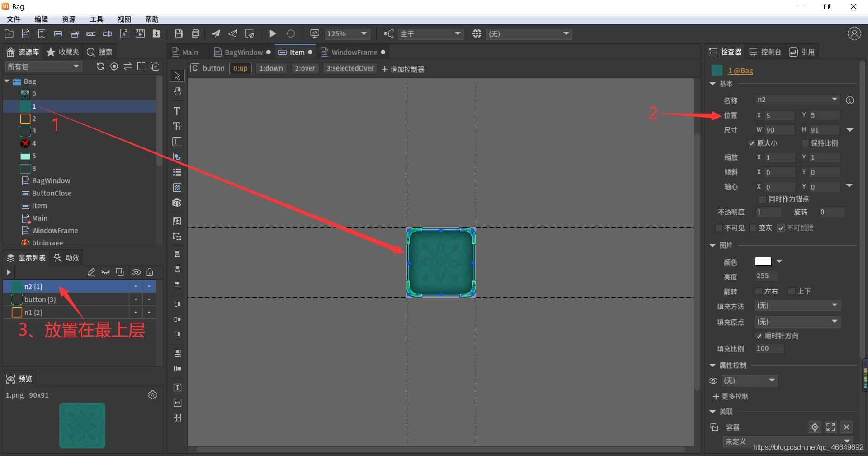The image size is (868, 456).
Task: Toggle display list eye visibility icon
Action: pyautogui.click(x=136, y=272)
